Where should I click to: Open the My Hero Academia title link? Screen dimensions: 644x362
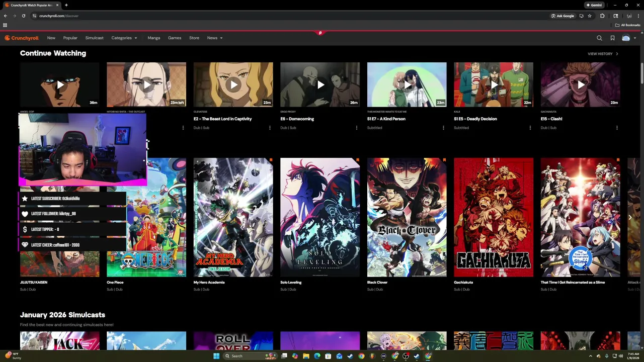point(209,282)
